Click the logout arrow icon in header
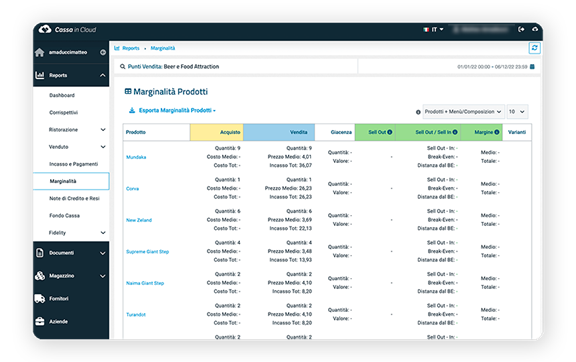 tap(521, 29)
